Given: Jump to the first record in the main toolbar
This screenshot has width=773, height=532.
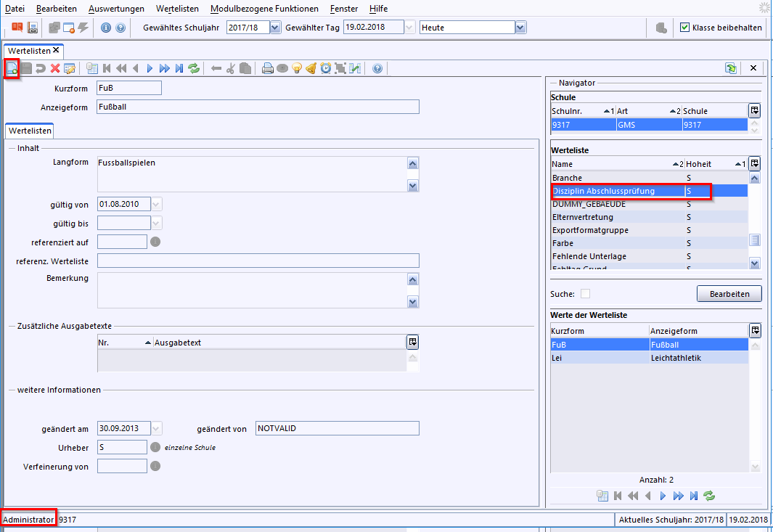Looking at the screenshot, I should click(107, 68).
